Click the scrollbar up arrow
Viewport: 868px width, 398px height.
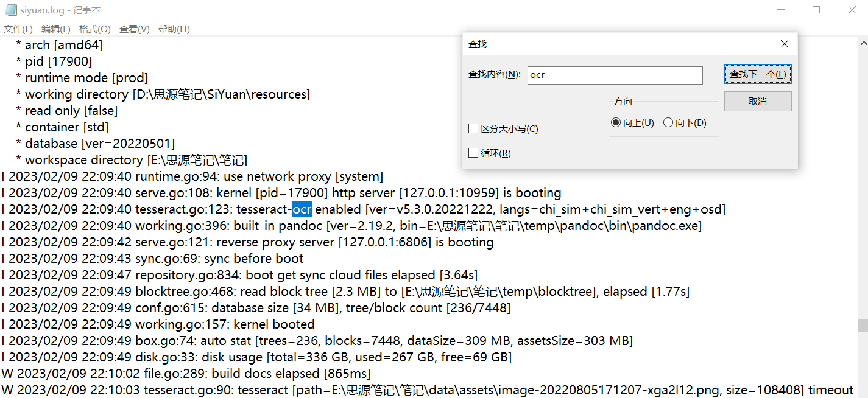pos(863,42)
